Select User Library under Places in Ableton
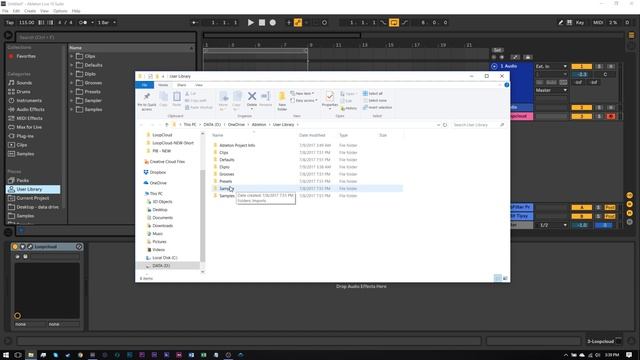Viewport: 640px width, 360px height. pyautogui.click(x=33, y=189)
